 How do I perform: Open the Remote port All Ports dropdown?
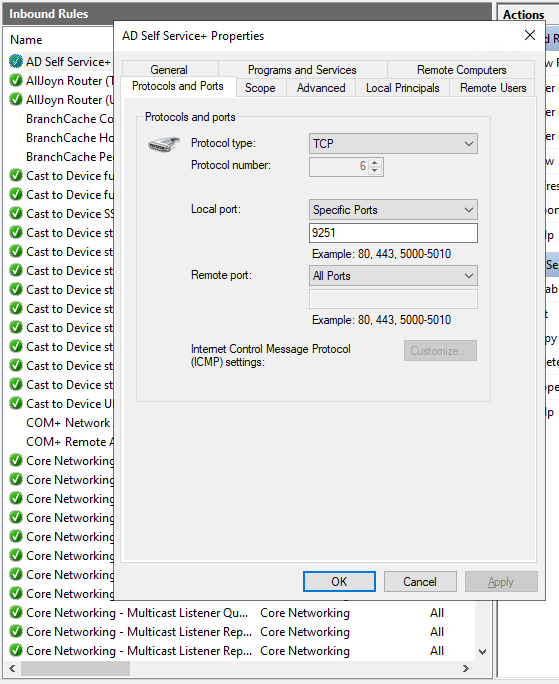click(x=393, y=276)
